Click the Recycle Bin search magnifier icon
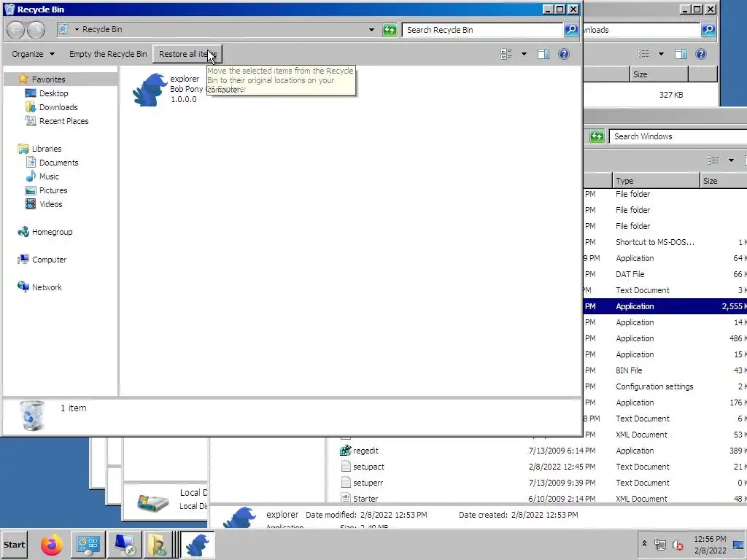This screenshot has width=747, height=560. tap(570, 30)
